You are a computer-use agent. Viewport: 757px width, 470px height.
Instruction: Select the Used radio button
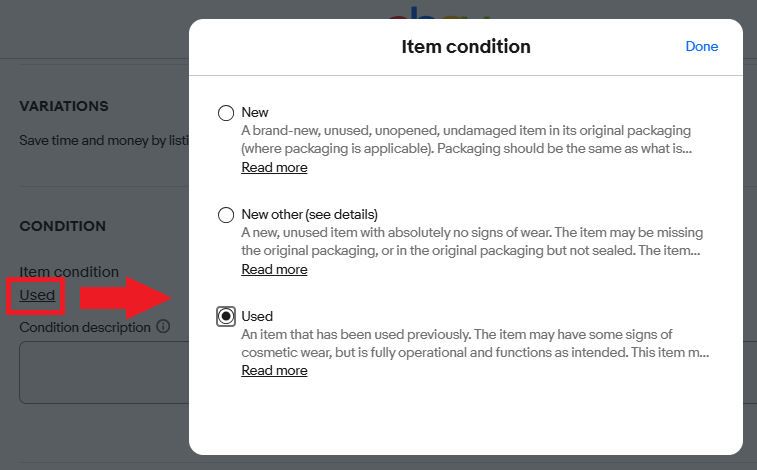click(226, 316)
